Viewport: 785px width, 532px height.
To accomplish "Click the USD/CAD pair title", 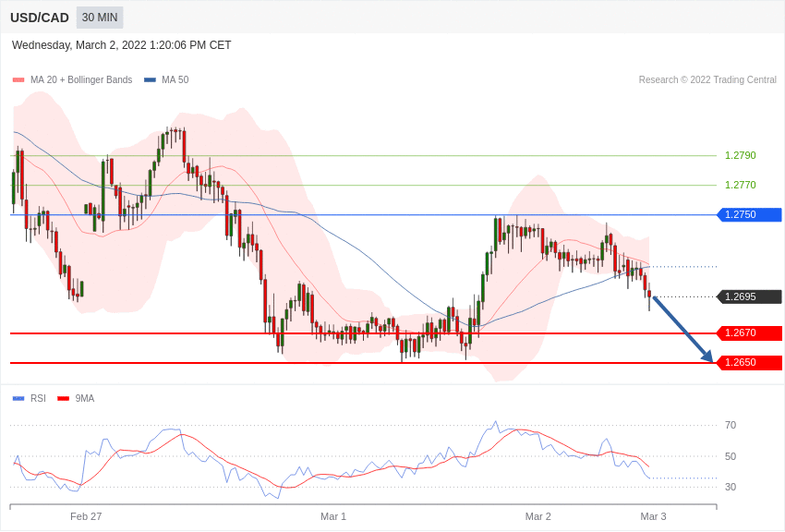I will click(x=40, y=18).
